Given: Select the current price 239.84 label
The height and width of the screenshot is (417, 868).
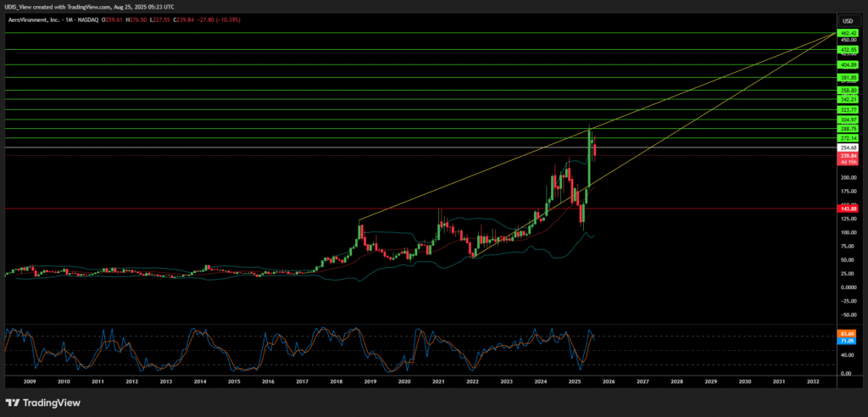Looking at the screenshot, I should pos(846,156).
